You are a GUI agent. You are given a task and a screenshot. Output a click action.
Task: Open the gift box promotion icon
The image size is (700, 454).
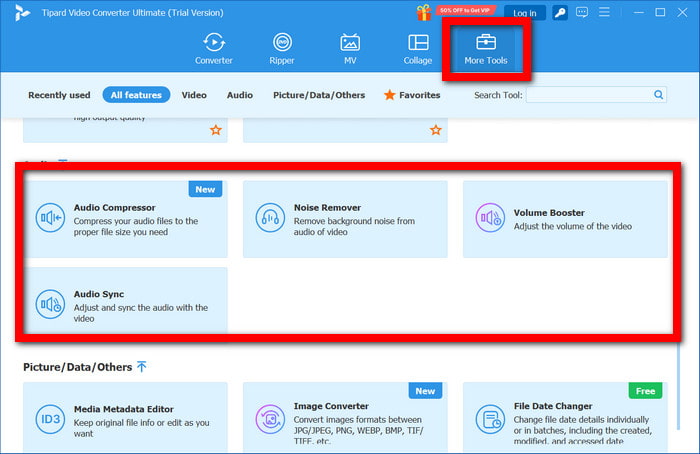tap(424, 12)
